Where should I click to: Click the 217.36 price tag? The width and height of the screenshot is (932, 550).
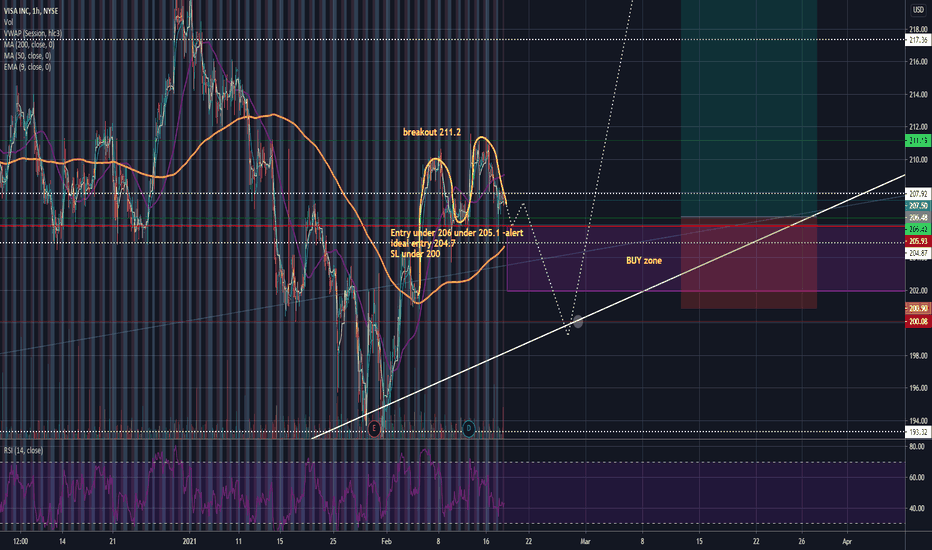[x=918, y=40]
